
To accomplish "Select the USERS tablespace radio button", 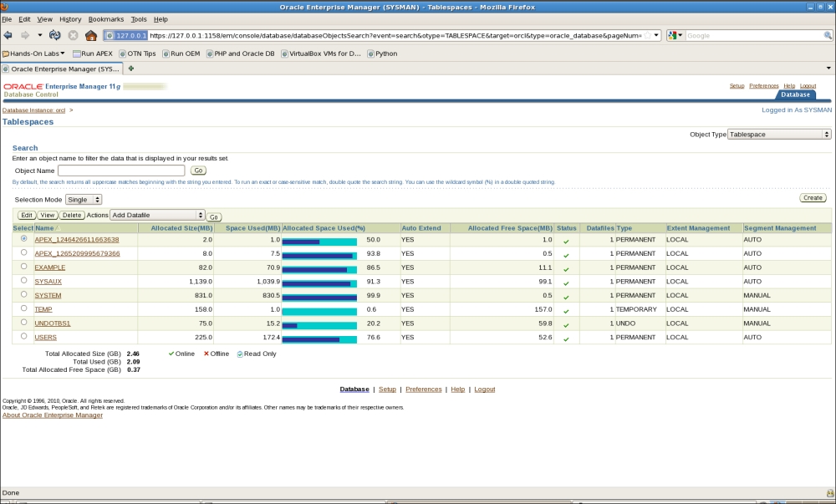I will 23,336.
